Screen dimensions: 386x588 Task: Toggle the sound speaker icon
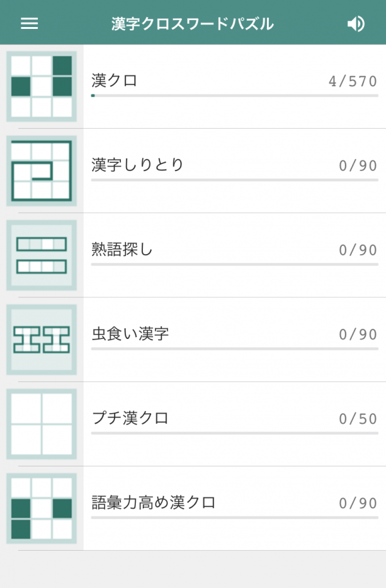355,24
